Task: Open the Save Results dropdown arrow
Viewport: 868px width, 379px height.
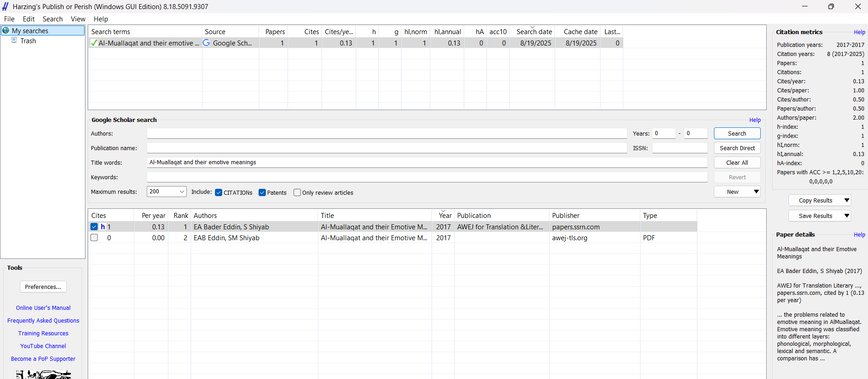Action: (x=847, y=216)
